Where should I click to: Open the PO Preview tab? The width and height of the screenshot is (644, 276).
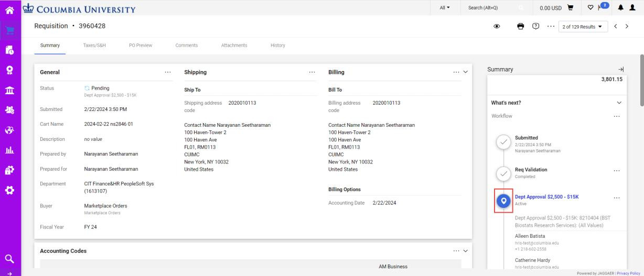[x=140, y=46]
